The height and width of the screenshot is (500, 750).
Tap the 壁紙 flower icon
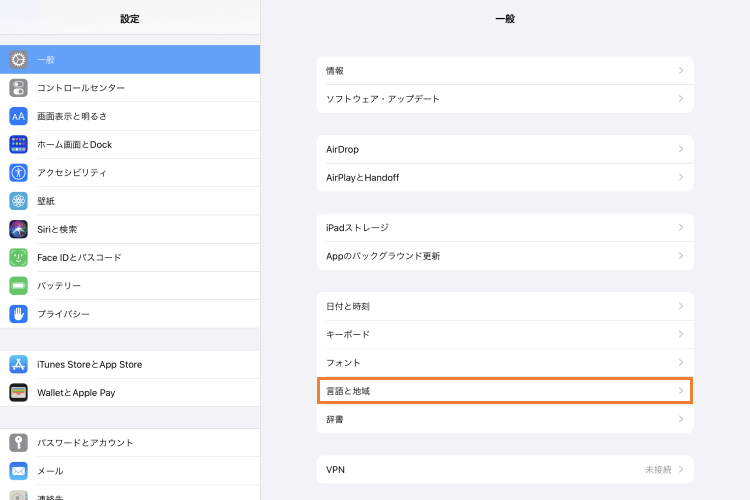tap(18, 201)
